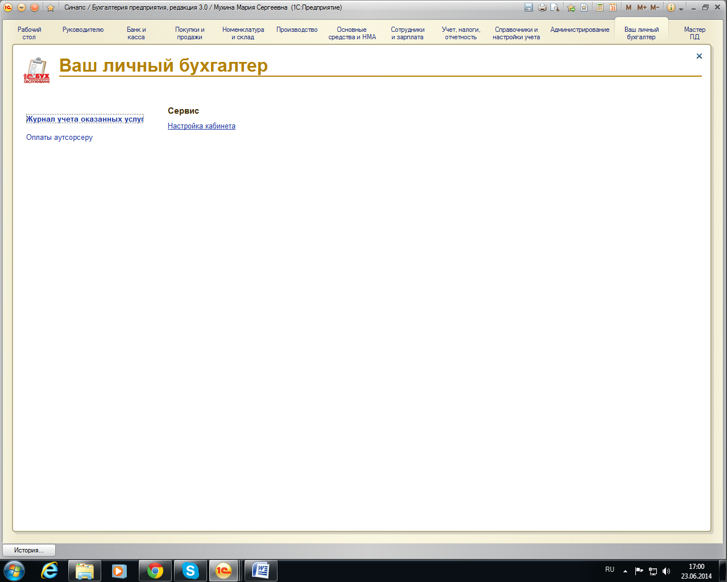Click the Save diskette icon
This screenshot has width=728, height=582.
(528, 7)
